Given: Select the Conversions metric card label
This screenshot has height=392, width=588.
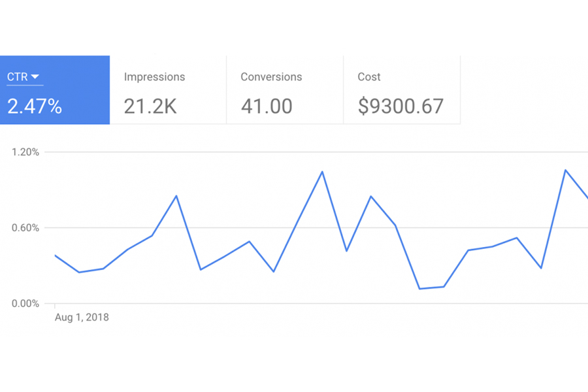Looking at the screenshot, I should [271, 77].
